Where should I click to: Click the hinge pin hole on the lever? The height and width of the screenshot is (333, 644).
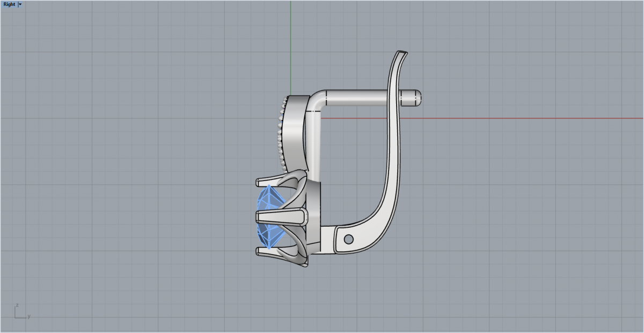point(349,238)
